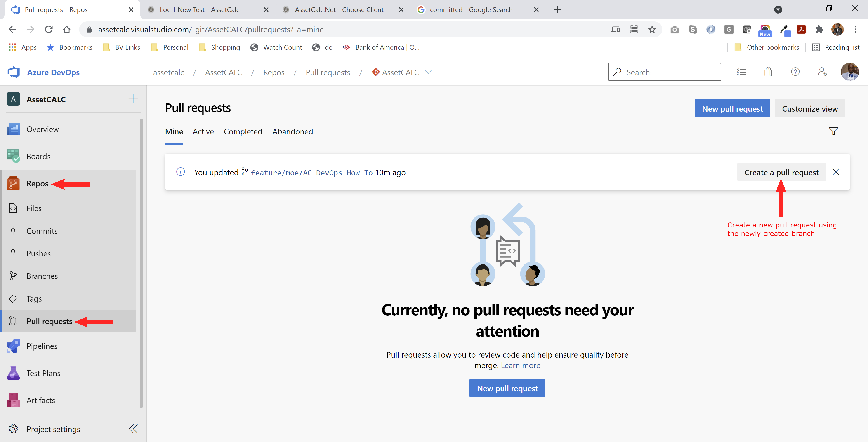868x442 pixels.
Task: Bookmark this page with star icon
Action: [652, 30]
